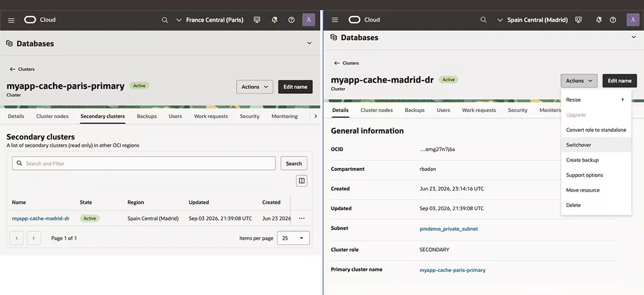Open Items per page dropdown
Image resolution: width=644 pixels, height=295 pixels.
(293, 238)
